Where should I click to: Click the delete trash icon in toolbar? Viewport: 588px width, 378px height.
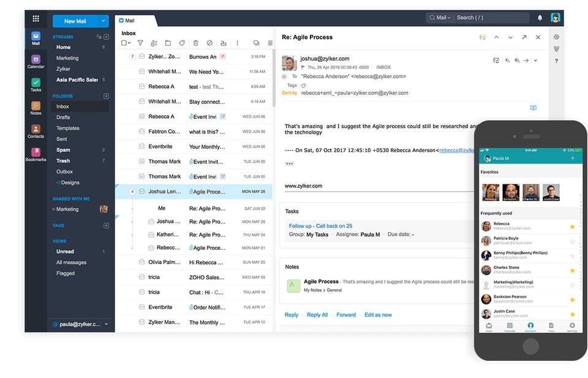(x=196, y=43)
